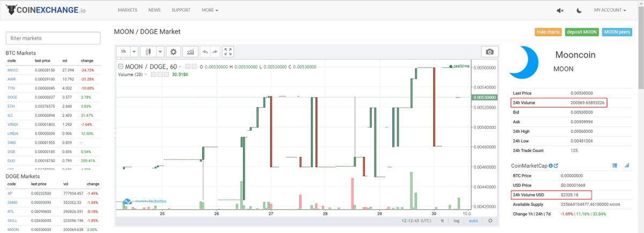
Task: Take a chart snapshot with the camera icon
Action: click(x=489, y=51)
